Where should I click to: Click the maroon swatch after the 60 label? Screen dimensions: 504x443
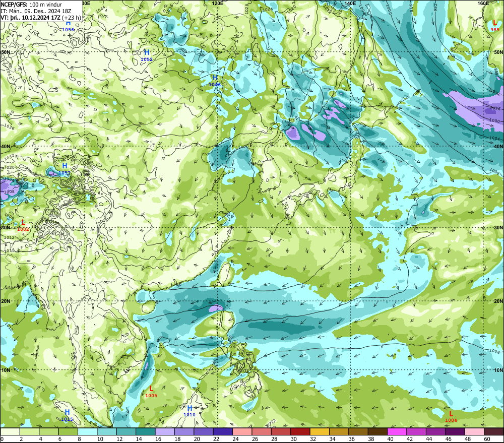(493, 431)
